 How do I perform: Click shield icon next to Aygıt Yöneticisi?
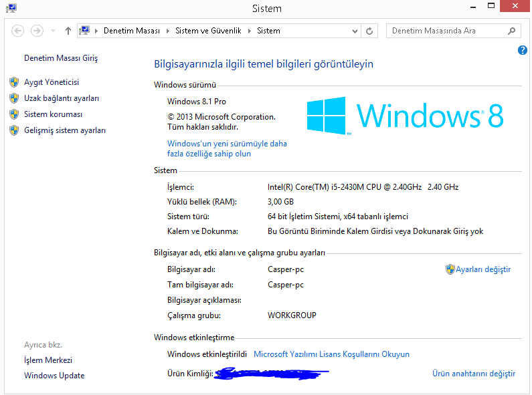coord(14,82)
